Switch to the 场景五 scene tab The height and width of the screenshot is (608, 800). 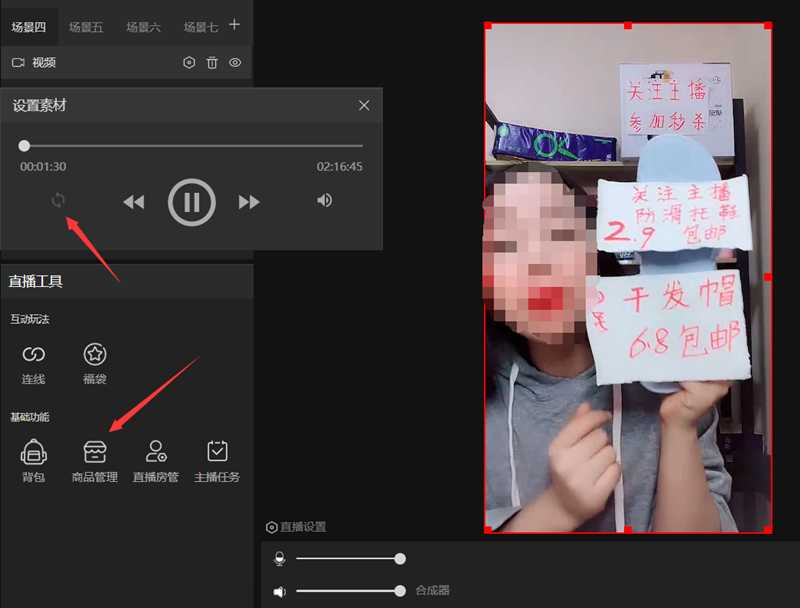[x=85, y=27]
